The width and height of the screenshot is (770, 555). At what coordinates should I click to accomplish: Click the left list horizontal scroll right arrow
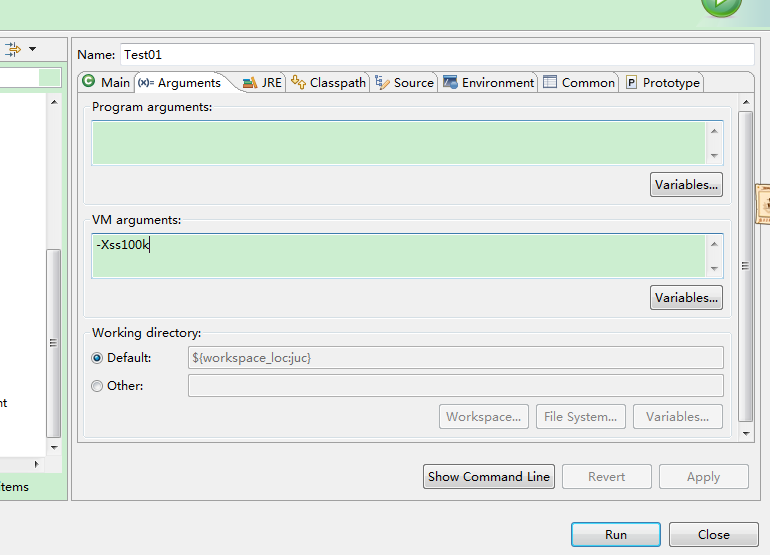(36, 464)
